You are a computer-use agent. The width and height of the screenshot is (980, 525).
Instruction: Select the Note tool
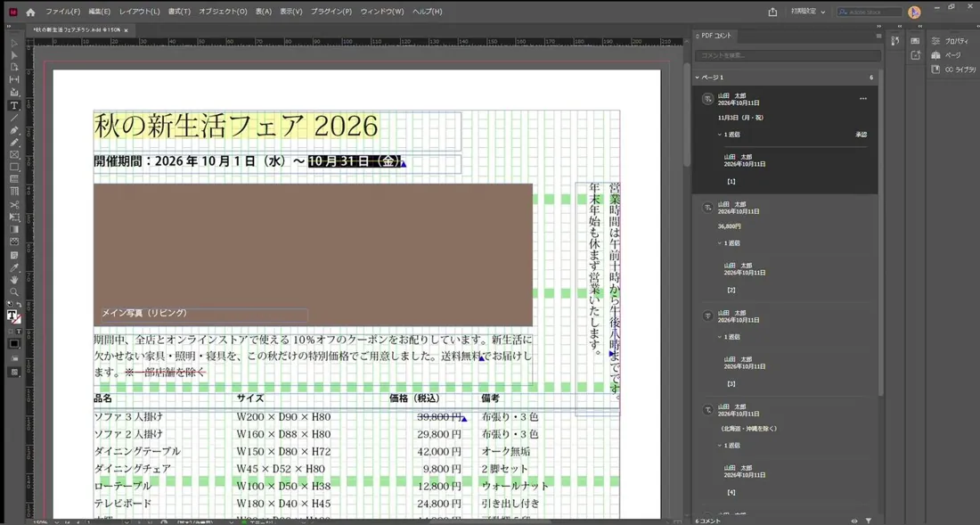pyautogui.click(x=13, y=256)
